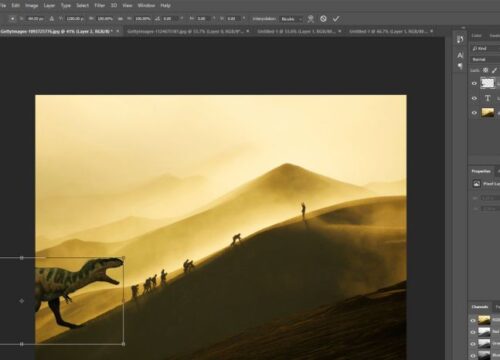
Task: Select the dinosaur layer thumbnail
Action: coord(487,83)
